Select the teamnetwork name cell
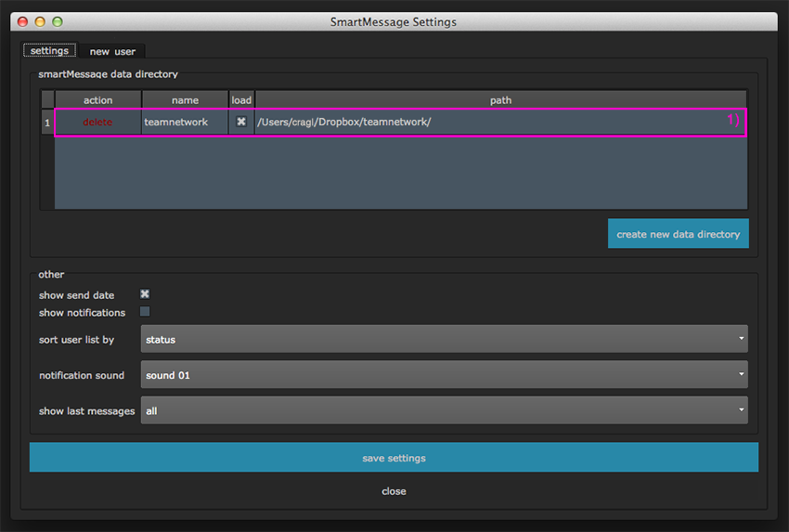The height and width of the screenshot is (532, 789). point(185,122)
